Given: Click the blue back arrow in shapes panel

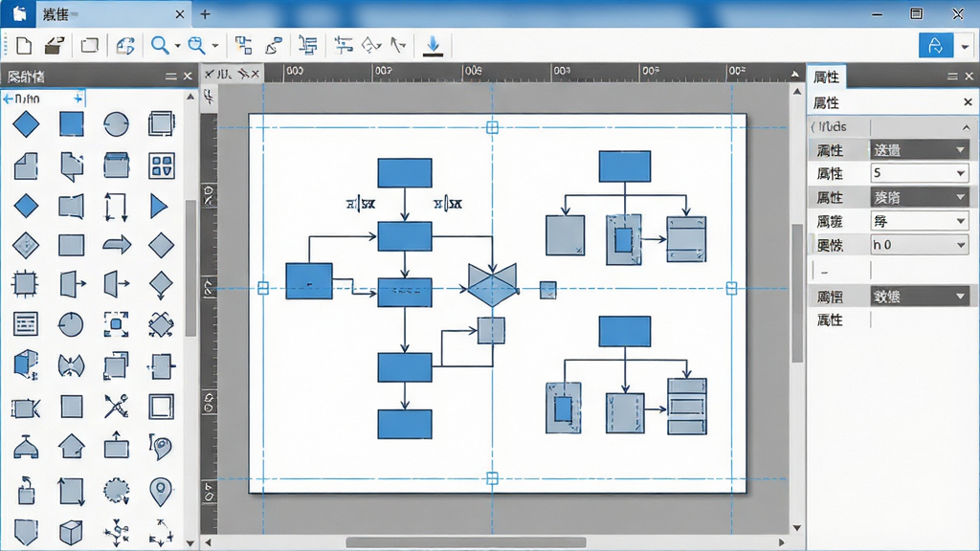Looking at the screenshot, I should point(8,99).
